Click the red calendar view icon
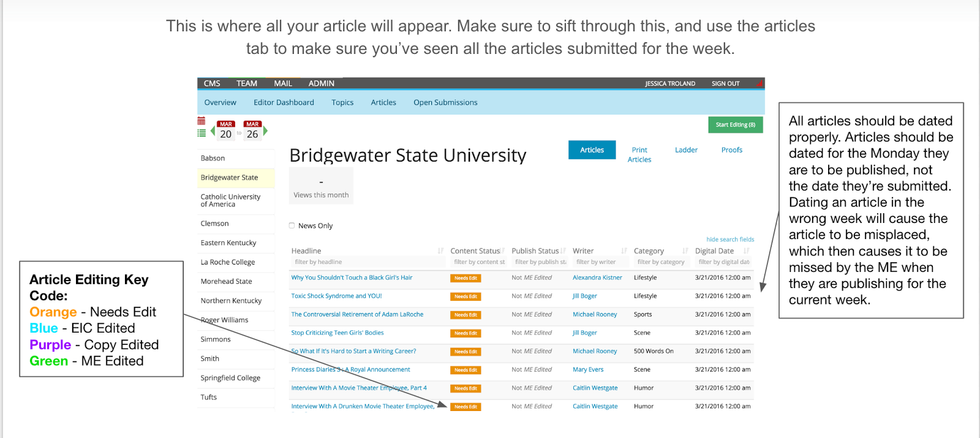 (201, 120)
